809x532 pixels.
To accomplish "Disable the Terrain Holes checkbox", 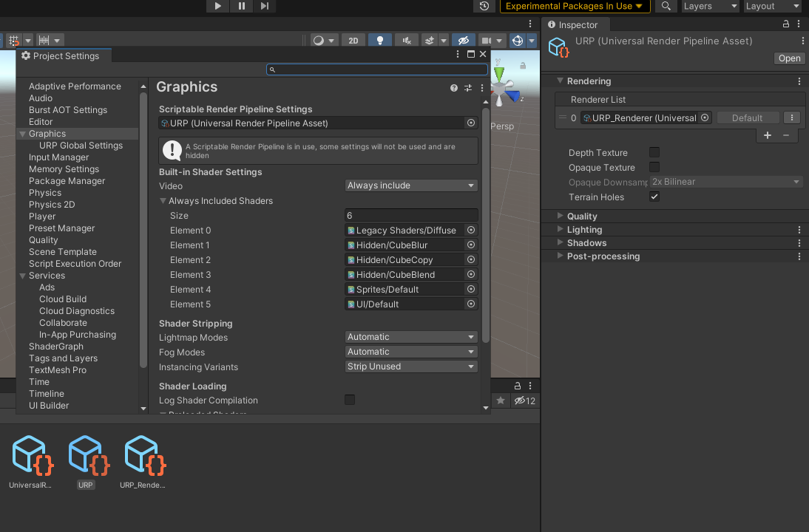I will pyautogui.click(x=654, y=197).
